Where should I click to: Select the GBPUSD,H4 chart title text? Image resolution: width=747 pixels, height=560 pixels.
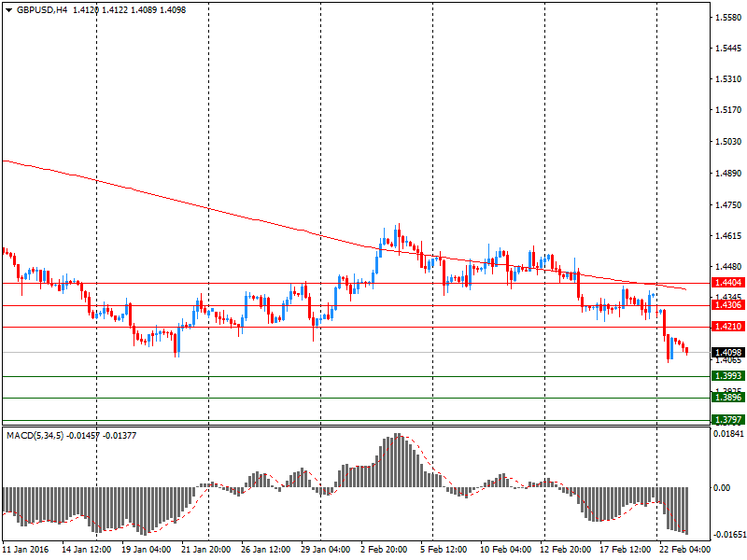42,10
